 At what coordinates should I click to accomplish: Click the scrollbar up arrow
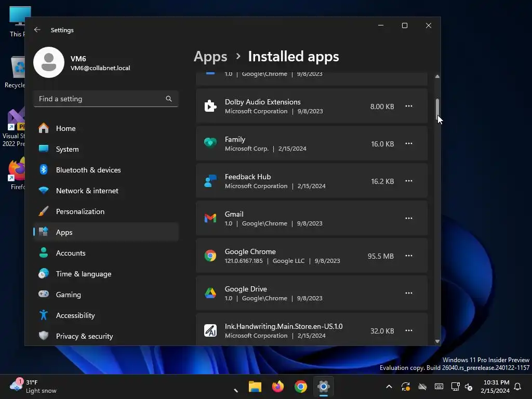[x=437, y=77]
